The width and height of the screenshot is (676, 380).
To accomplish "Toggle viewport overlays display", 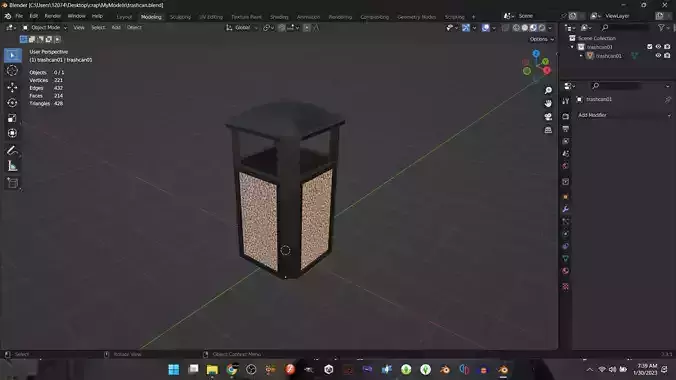I will (485, 28).
